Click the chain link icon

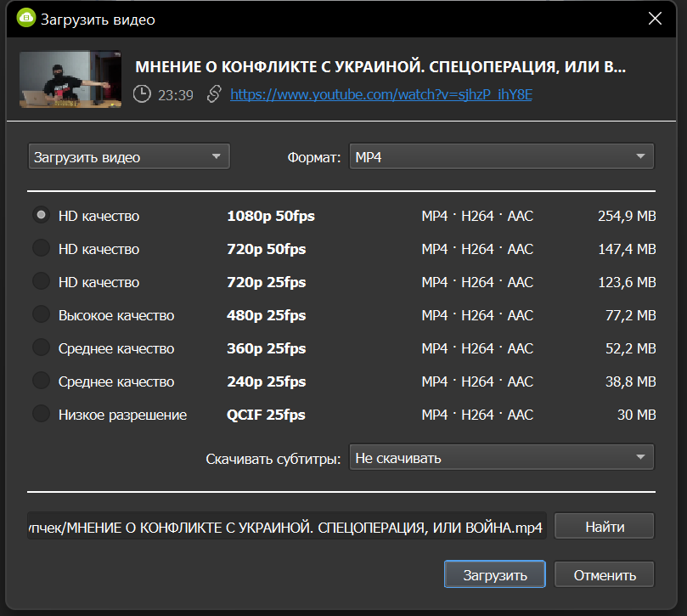(213, 94)
